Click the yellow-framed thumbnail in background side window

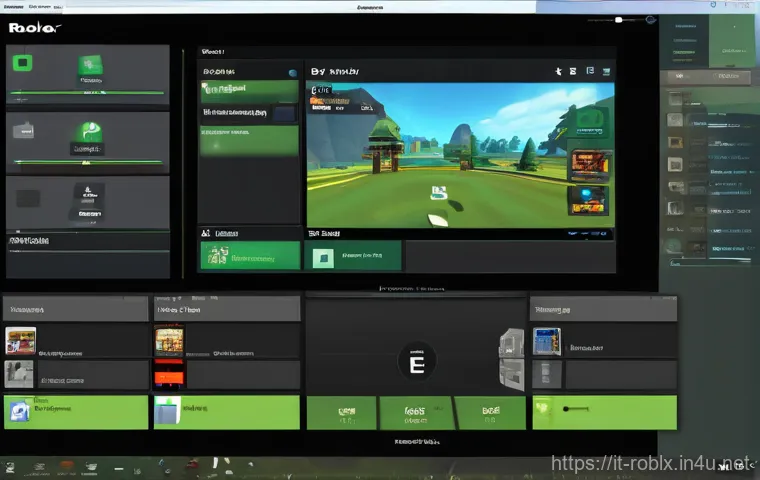pos(675,143)
